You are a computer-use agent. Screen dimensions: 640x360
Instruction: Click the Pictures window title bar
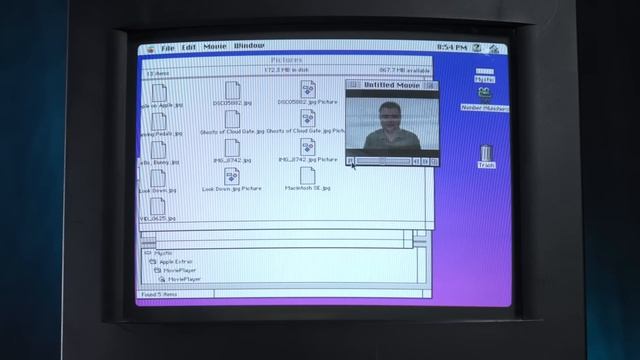pos(287,60)
